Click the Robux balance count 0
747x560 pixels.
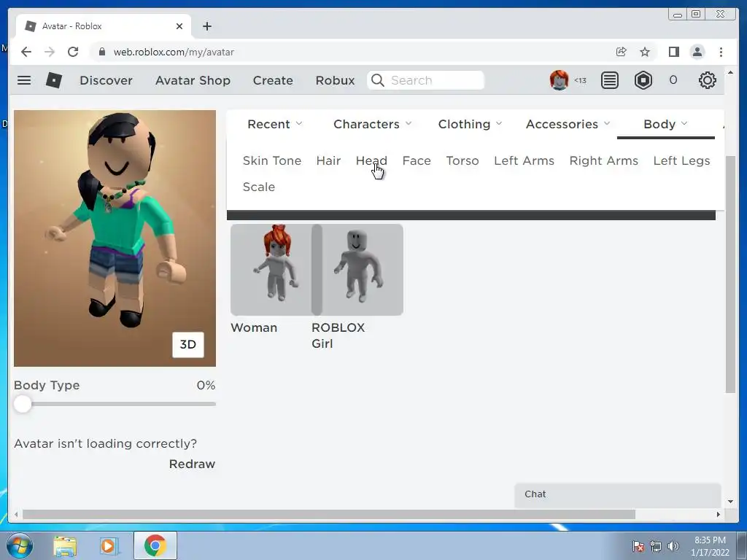[673, 80]
